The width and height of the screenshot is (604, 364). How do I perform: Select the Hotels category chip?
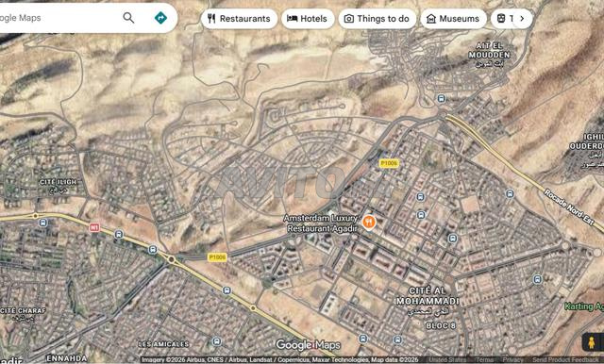coord(308,19)
